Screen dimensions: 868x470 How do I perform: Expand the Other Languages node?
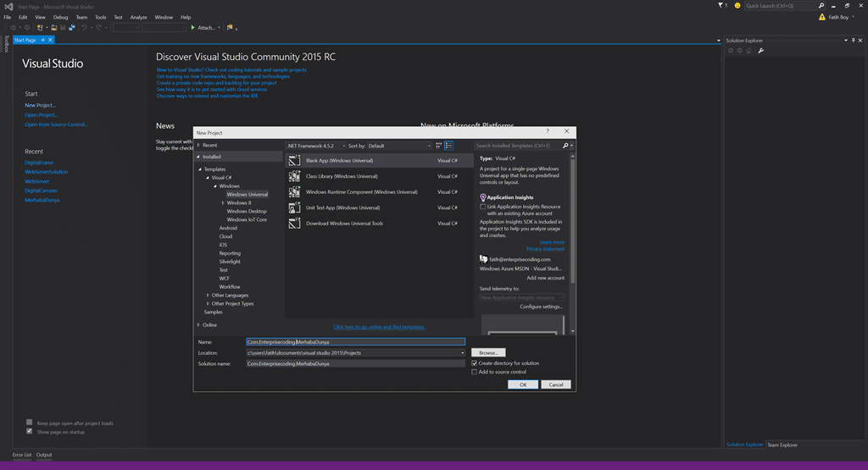point(208,296)
